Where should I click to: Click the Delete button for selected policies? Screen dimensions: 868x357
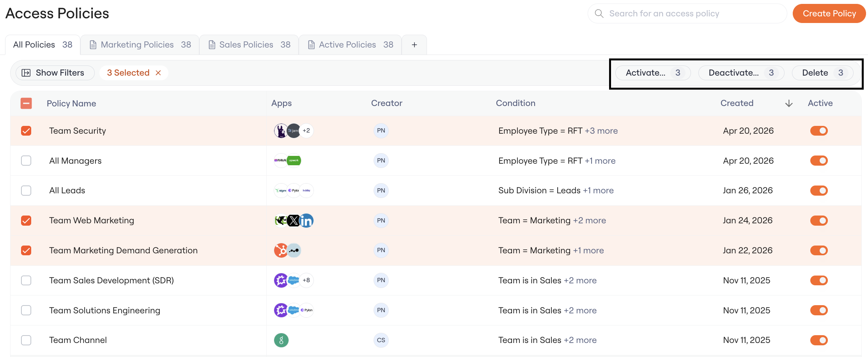click(x=822, y=73)
